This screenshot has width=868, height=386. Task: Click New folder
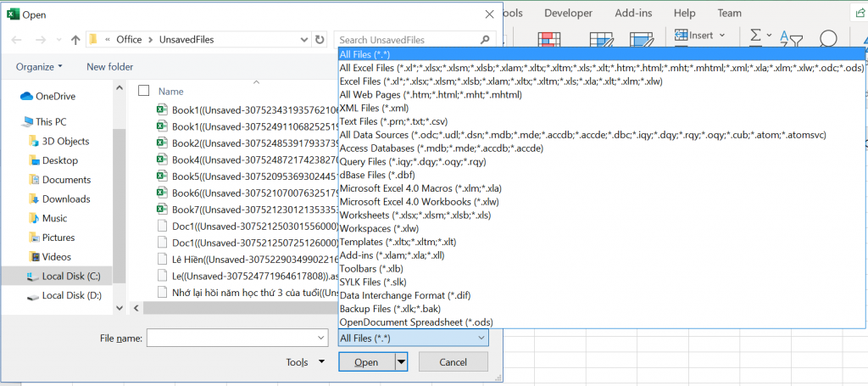click(109, 67)
